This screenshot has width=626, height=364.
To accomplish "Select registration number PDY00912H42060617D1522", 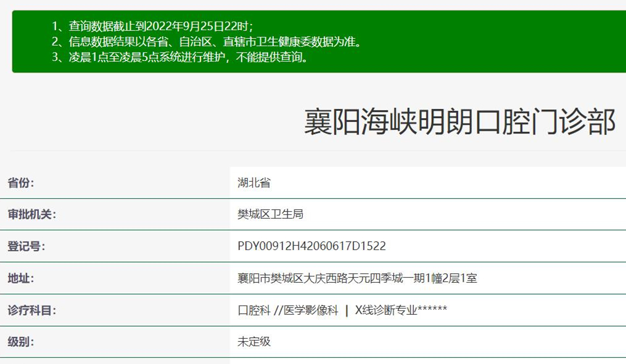I will [x=311, y=246].
